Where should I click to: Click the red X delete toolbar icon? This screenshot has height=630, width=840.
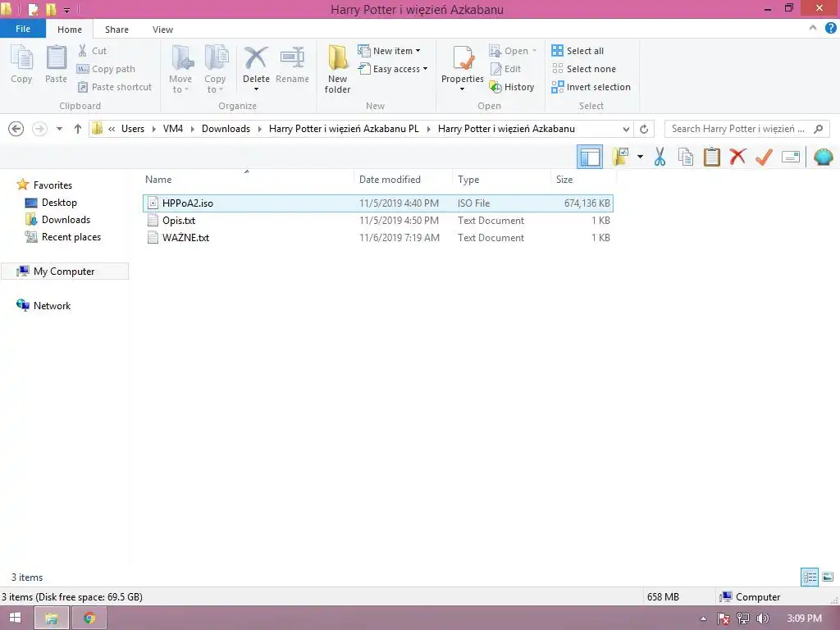pos(737,157)
